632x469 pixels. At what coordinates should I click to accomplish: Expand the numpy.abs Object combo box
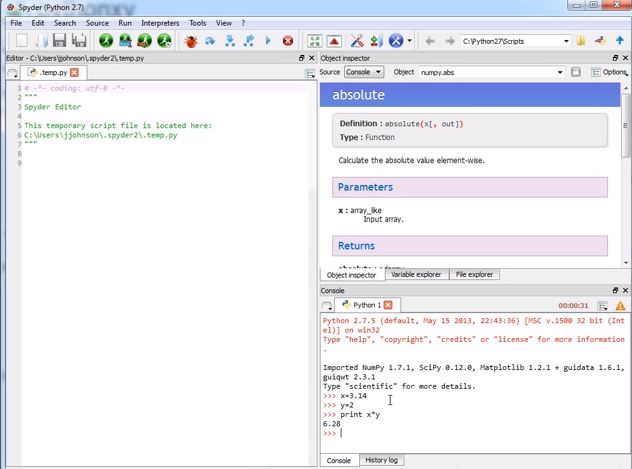pos(560,72)
